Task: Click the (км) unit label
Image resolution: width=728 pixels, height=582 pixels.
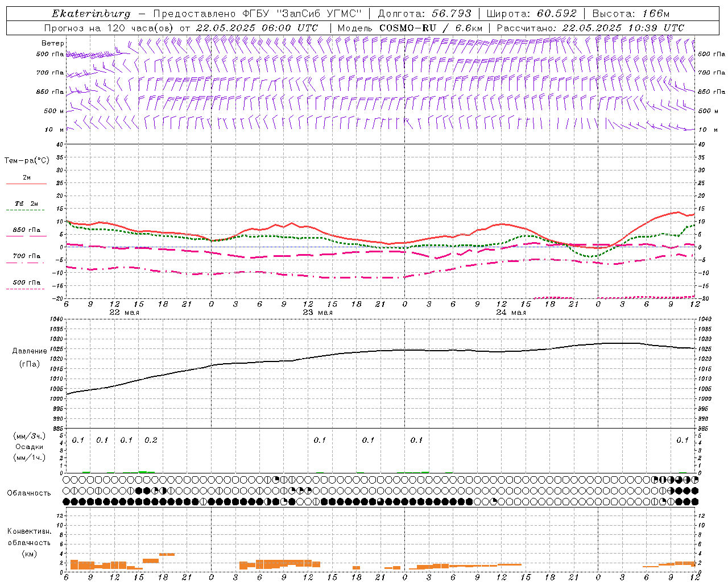Action: [x=29, y=554]
